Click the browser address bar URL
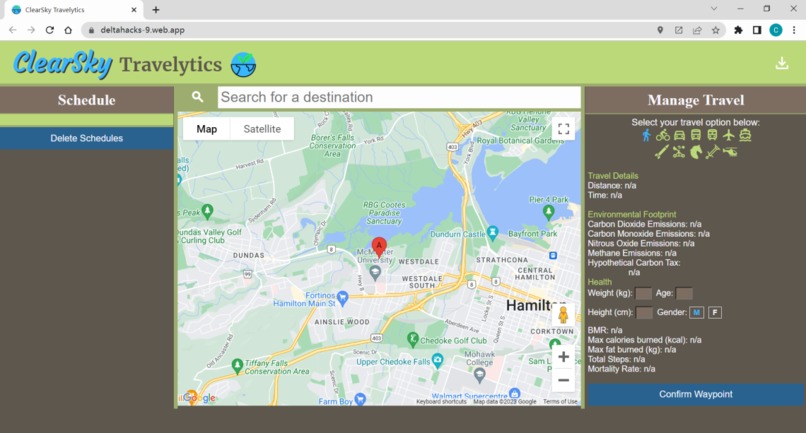 click(142, 30)
